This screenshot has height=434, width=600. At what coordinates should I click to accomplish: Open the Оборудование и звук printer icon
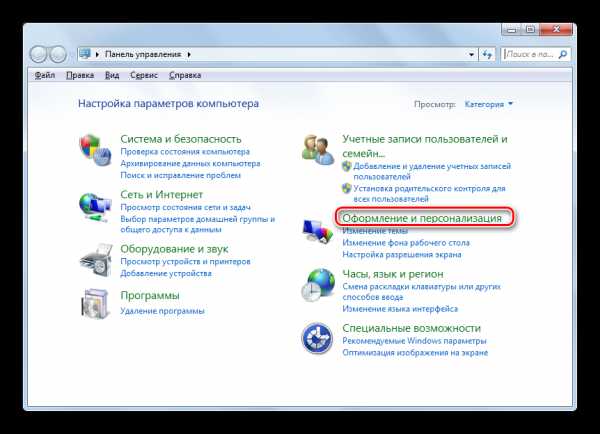pyautogui.click(x=96, y=260)
